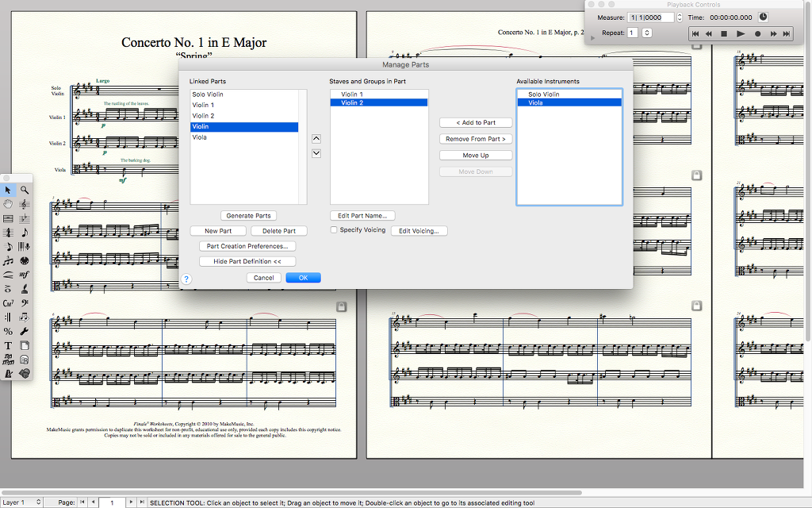The image size is (812, 508).
Task: Select the Simple Entry eighth-note tool
Action: pos(25,233)
